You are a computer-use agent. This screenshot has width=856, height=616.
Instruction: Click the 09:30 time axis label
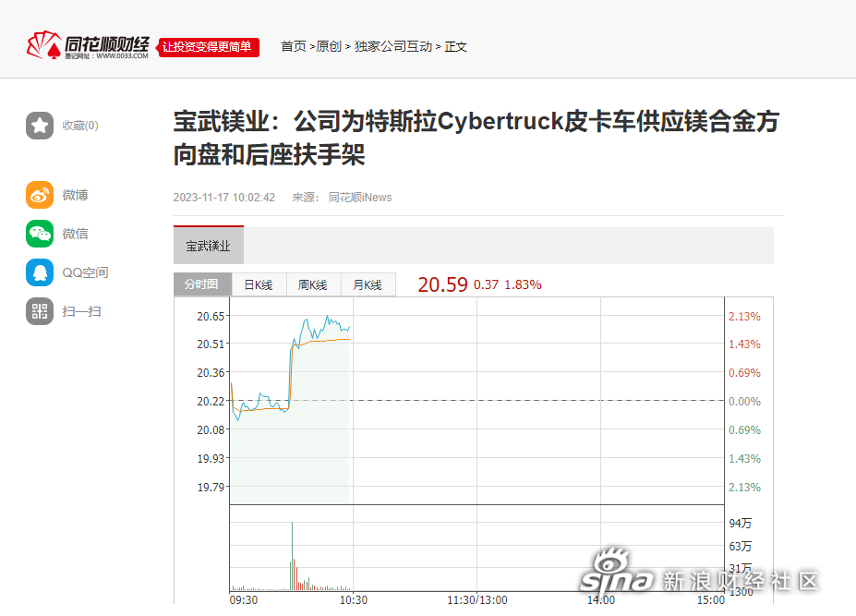pos(244,600)
